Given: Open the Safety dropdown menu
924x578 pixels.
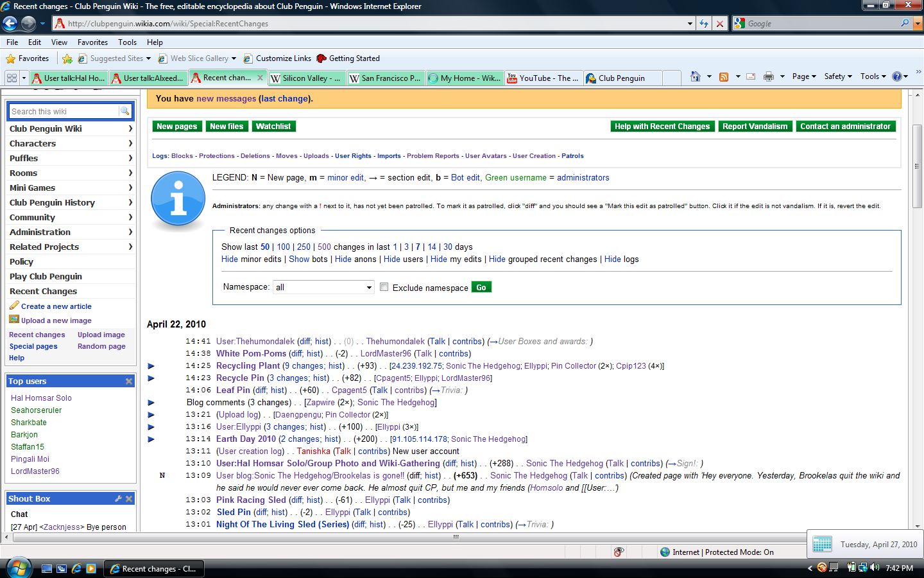Looking at the screenshot, I should (838, 76).
